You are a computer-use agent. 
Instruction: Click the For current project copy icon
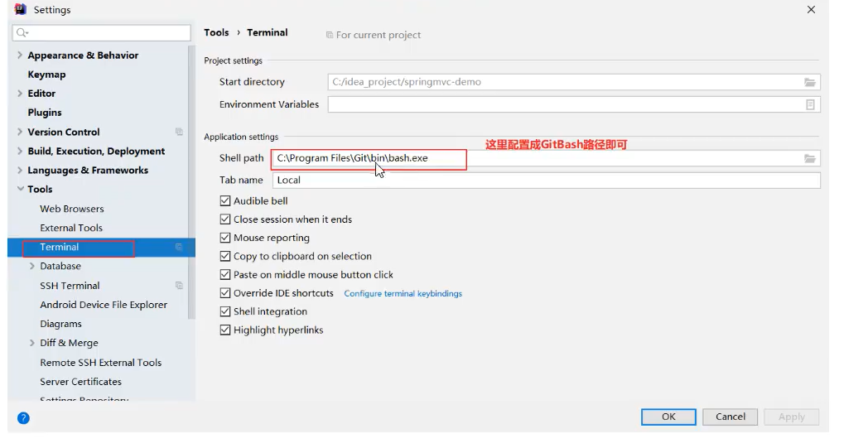coord(330,35)
